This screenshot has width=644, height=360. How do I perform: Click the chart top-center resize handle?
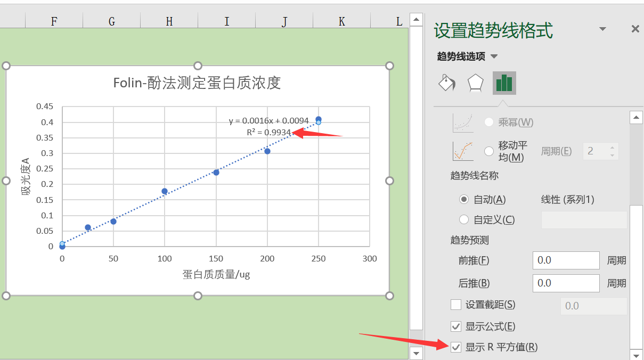click(198, 66)
